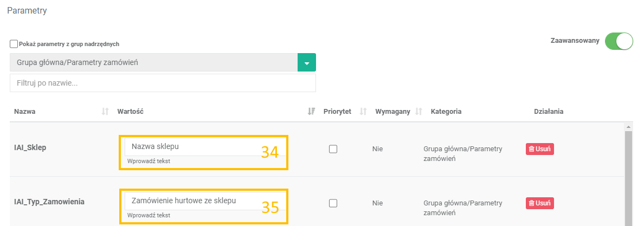Delete IAI_Sklep with the Usuń button

click(539, 149)
